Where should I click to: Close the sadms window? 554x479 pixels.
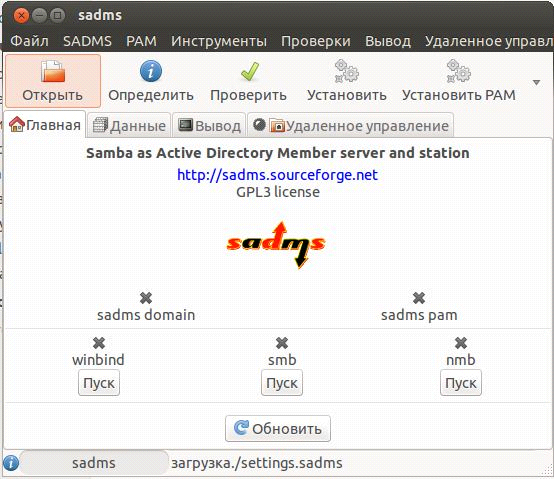(21, 16)
